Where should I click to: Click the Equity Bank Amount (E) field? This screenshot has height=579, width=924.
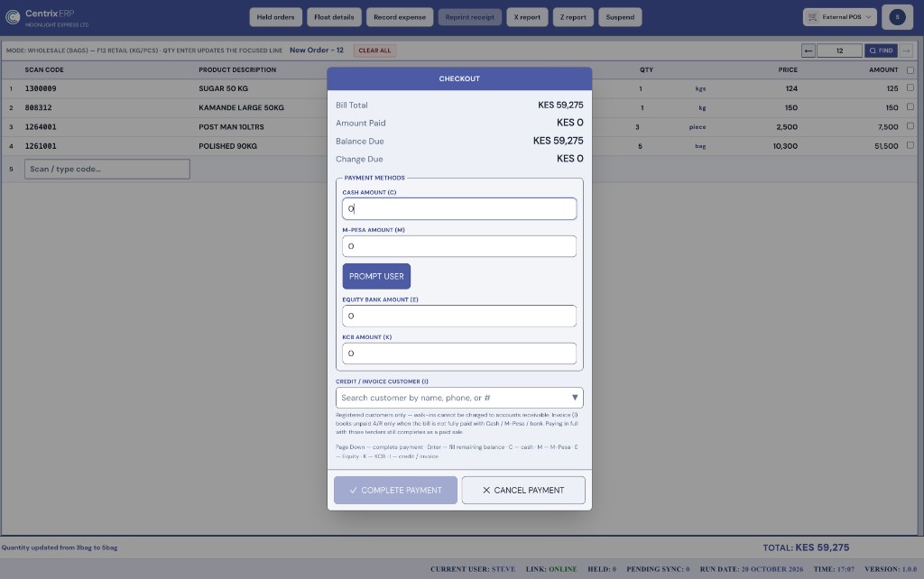click(x=459, y=316)
